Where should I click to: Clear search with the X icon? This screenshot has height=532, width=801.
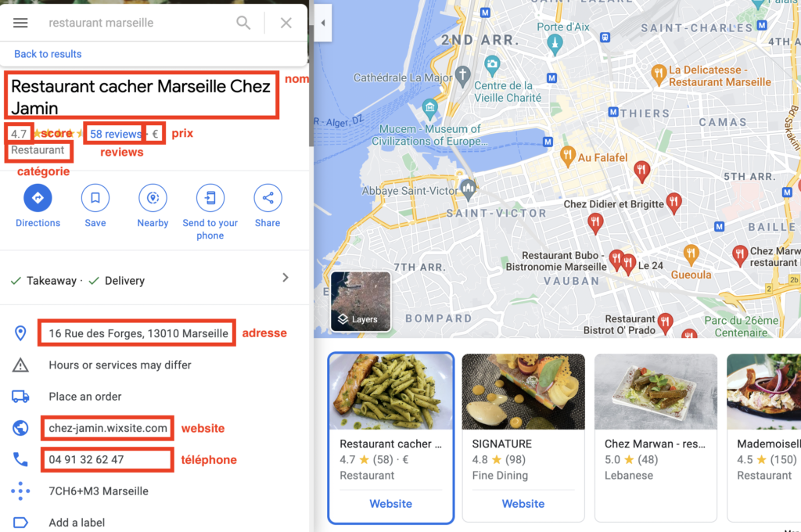click(x=286, y=23)
